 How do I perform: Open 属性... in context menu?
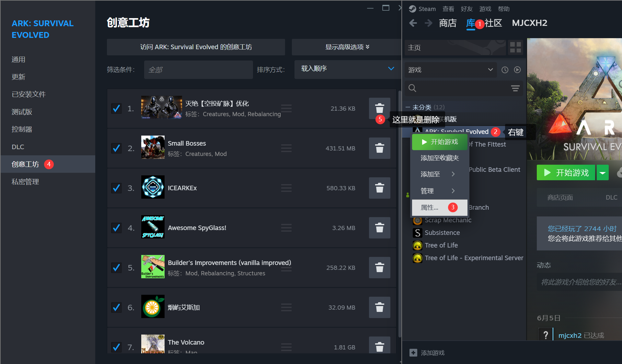click(439, 207)
